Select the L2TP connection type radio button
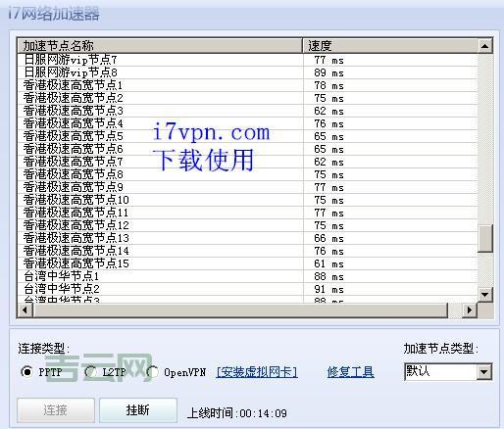Image resolution: width=504 pixels, height=429 pixels. tap(90, 372)
